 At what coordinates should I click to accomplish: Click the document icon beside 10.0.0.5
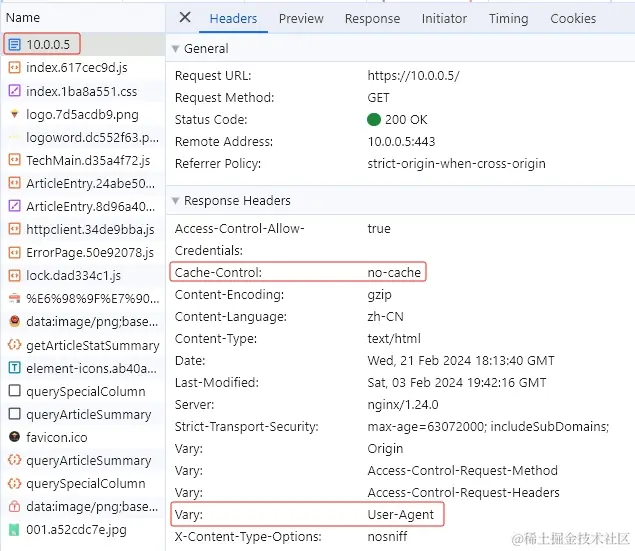[15, 44]
